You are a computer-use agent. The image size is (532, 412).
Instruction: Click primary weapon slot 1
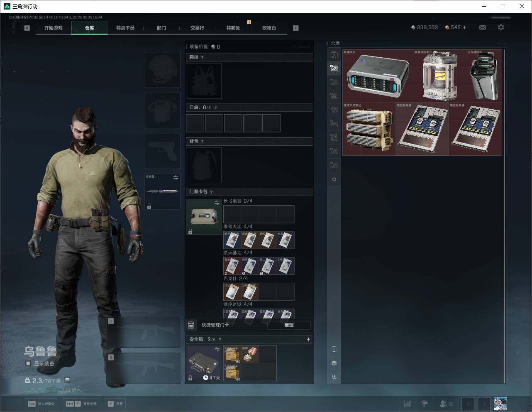(x=144, y=332)
